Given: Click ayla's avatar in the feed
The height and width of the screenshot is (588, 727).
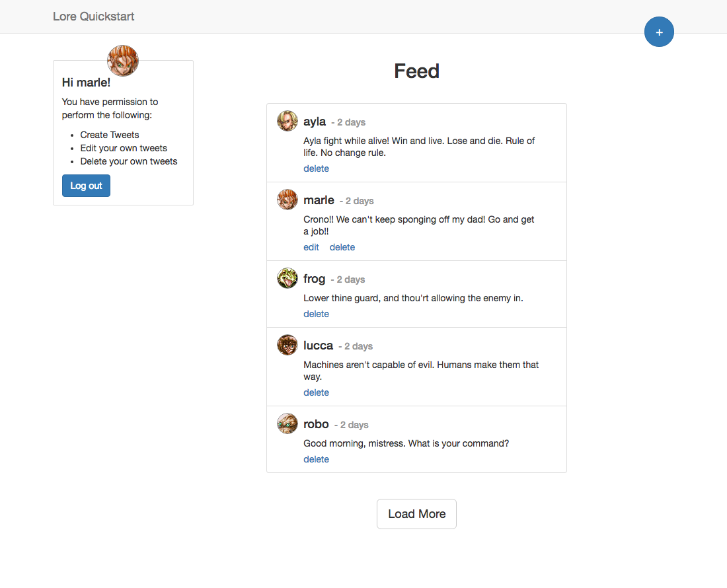Looking at the screenshot, I should (x=287, y=121).
